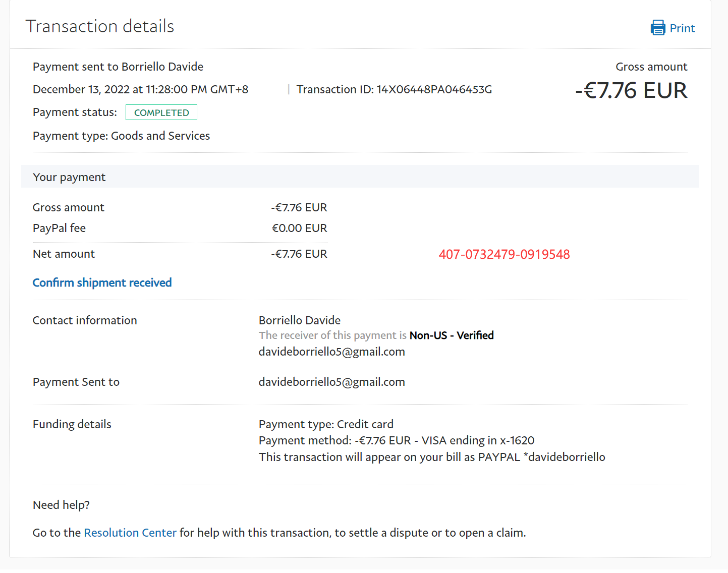Click the email under Borriello Davide contact name
Image resolution: width=728 pixels, height=573 pixels.
[331, 352]
